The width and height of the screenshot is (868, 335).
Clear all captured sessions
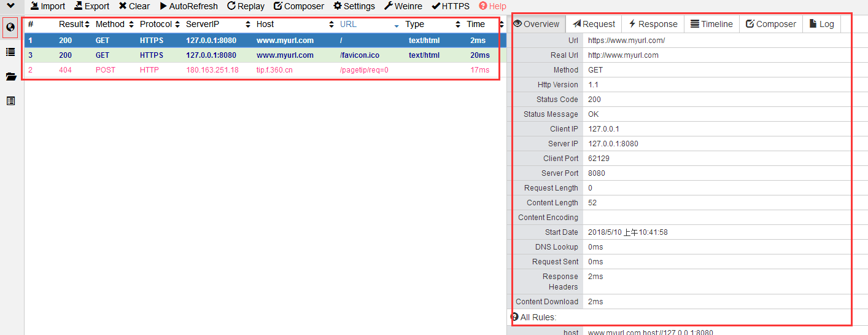134,6
